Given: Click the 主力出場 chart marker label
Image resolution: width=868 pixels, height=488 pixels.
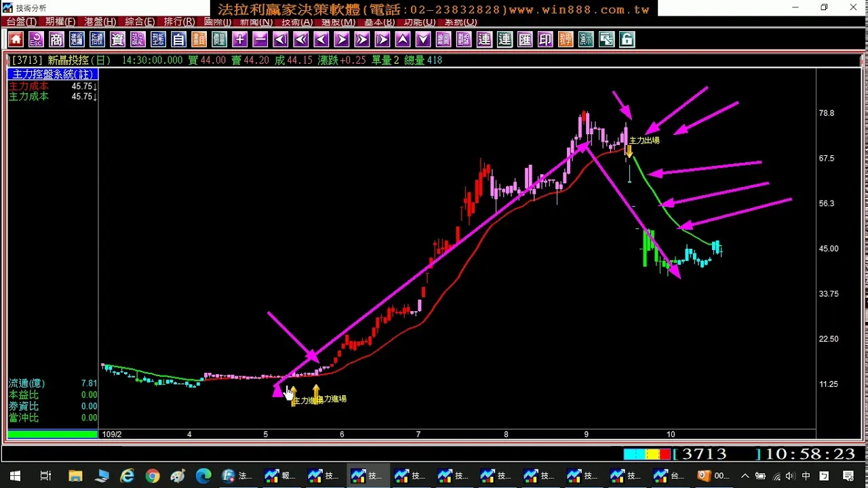Looking at the screenshot, I should (x=644, y=140).
